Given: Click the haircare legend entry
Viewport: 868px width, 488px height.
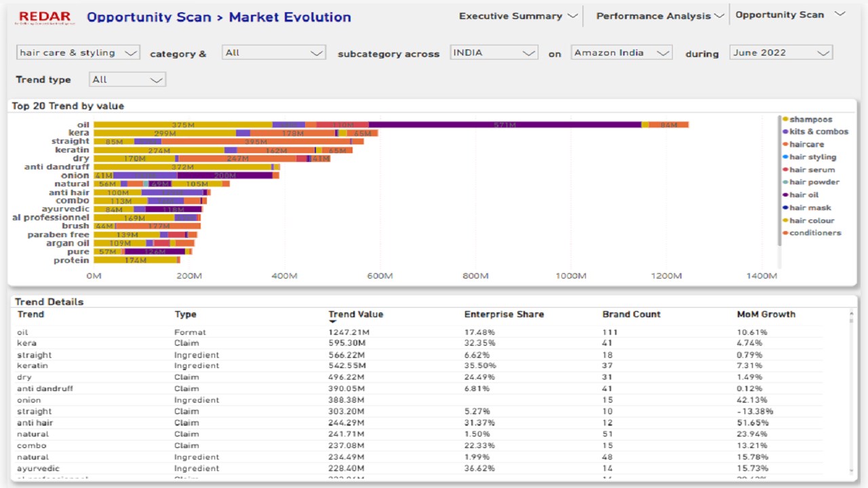Looking at the screenshot, I should click(806, 144).
